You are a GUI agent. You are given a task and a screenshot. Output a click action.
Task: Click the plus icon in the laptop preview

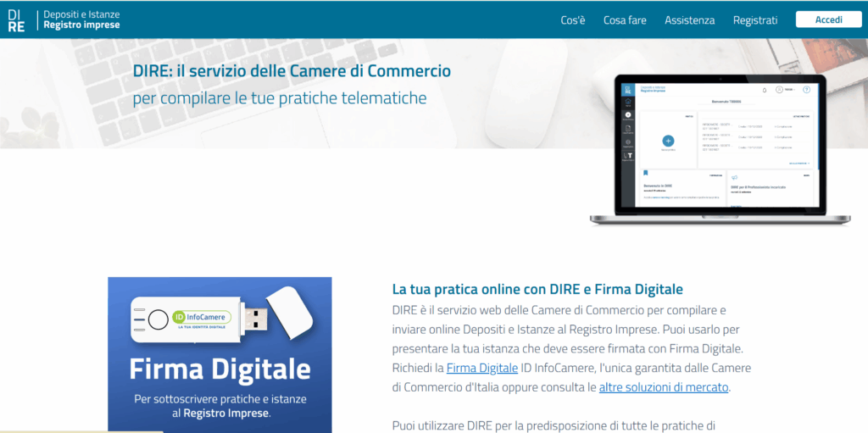click(x=668, y=142)
